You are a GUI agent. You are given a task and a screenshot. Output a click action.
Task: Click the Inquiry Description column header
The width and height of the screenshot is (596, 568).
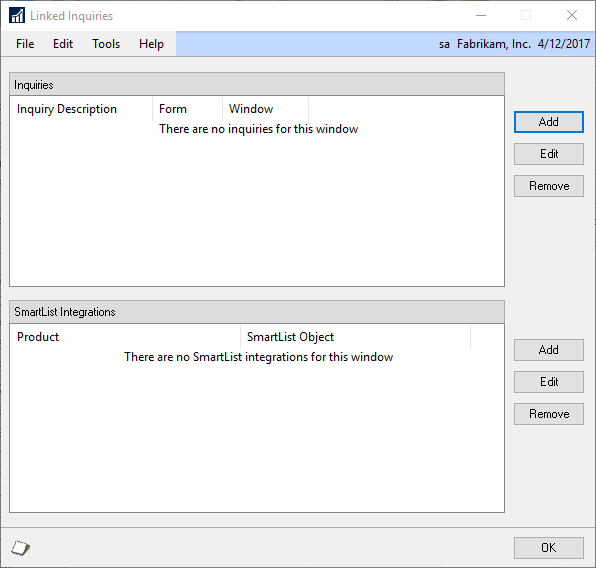tap(81, 109)
